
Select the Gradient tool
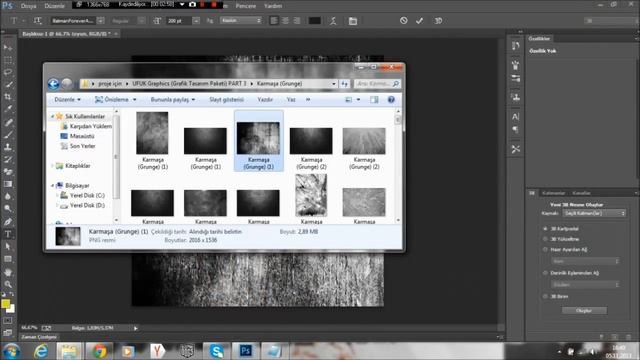(x=8, y=184)
